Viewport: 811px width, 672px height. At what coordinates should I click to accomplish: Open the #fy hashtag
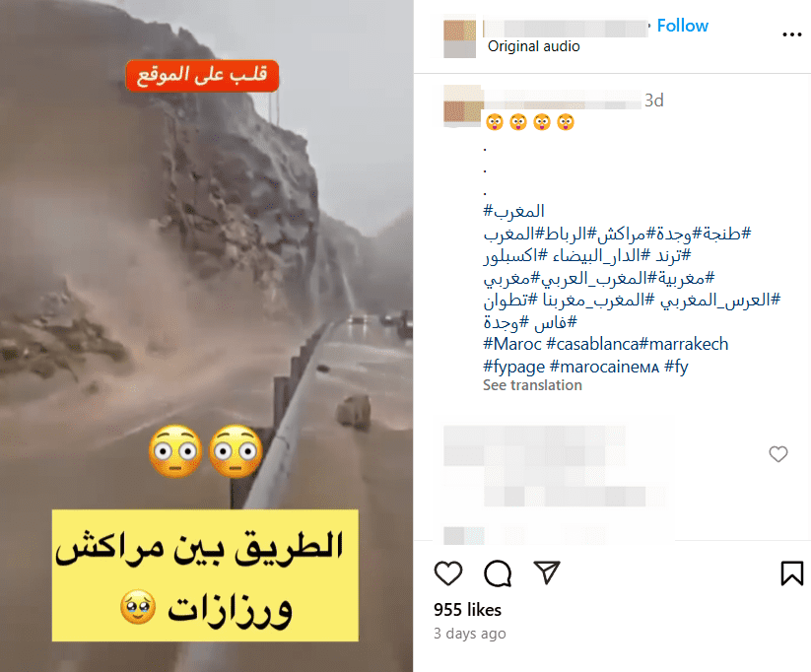(676, 367)
